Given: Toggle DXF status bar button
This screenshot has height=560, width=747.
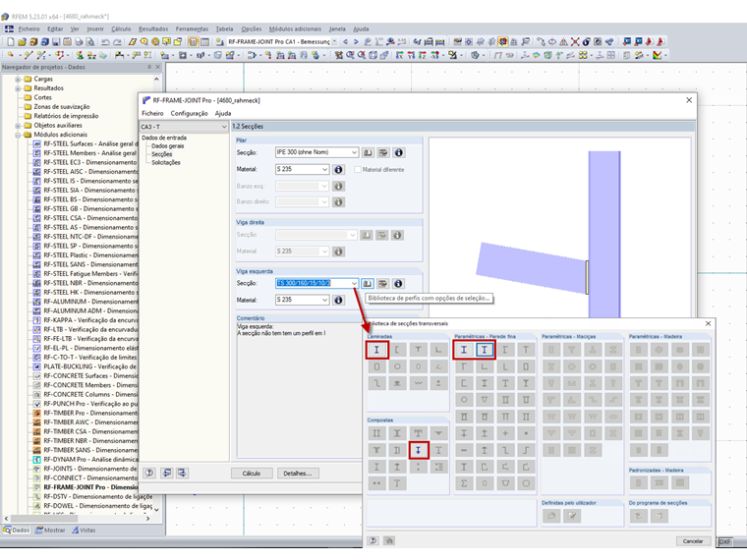Looking at the screenshot, I should click(725, 542).
